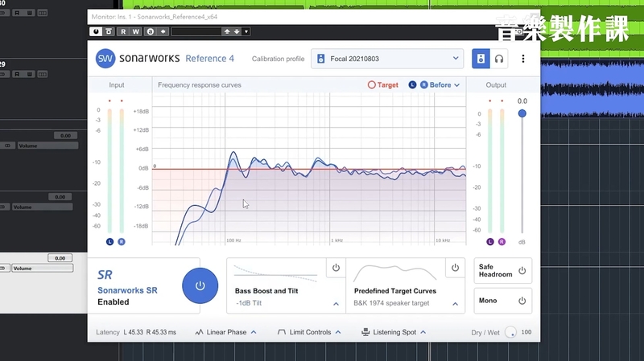Toggle Safe Headroom power
The width and height of the screenshot is (644, 361).
click(x=522, y=271)
